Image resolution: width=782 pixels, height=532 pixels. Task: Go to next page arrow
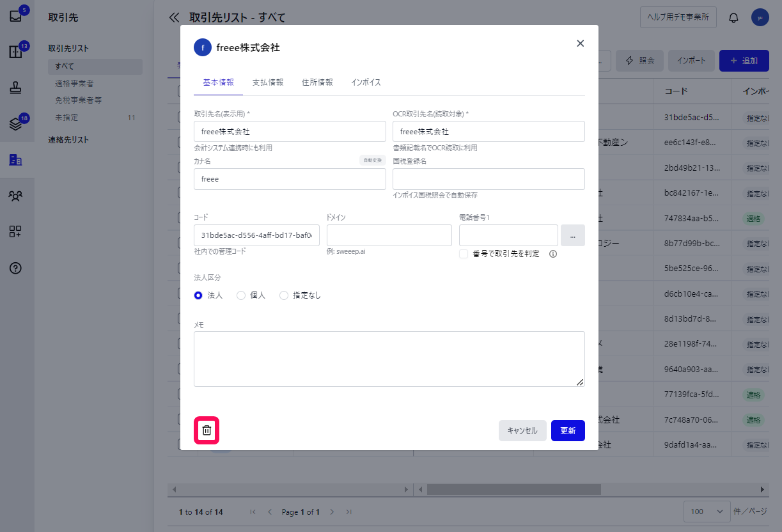332,512
